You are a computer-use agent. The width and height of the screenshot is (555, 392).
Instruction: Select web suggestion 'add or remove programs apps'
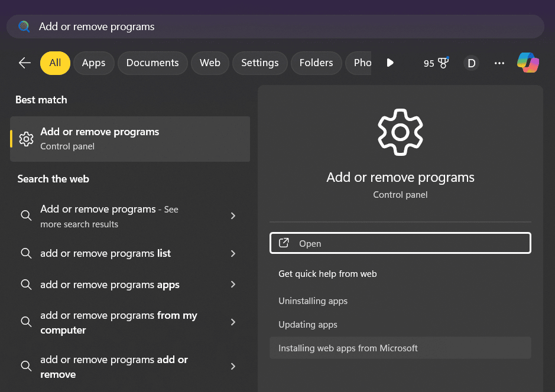(130, 285)
